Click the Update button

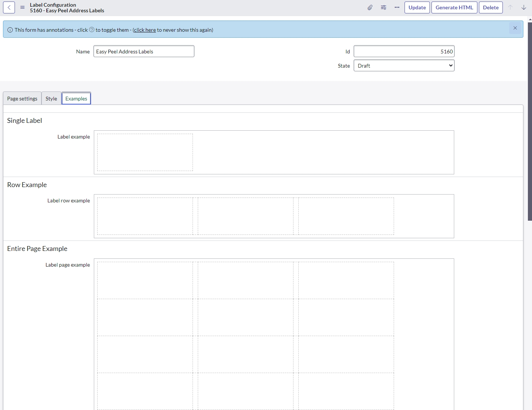pyautogui.click(x=417, y=7)
